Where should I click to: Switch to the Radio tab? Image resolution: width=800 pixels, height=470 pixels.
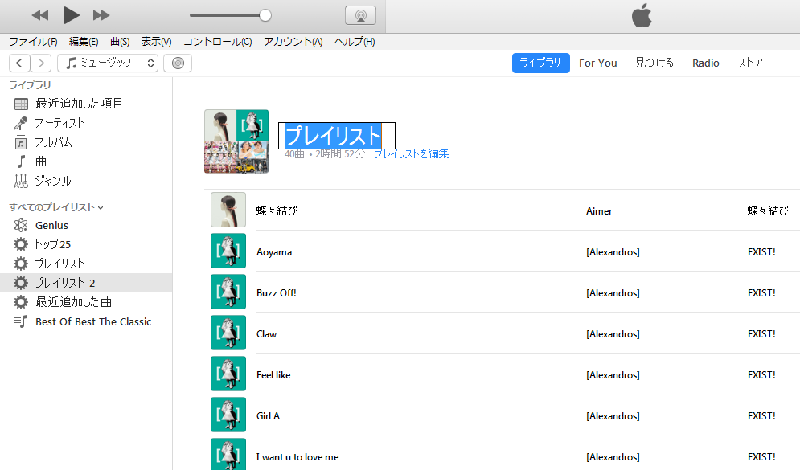tap(706, 63)
